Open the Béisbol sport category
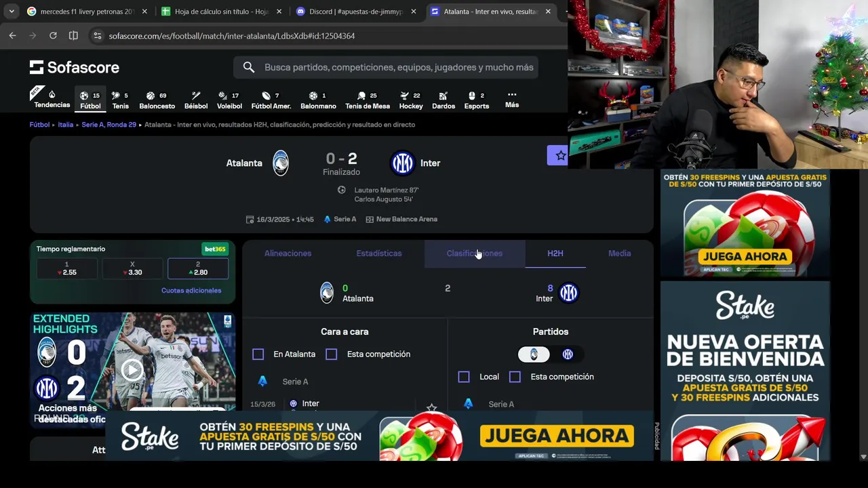 195,100
